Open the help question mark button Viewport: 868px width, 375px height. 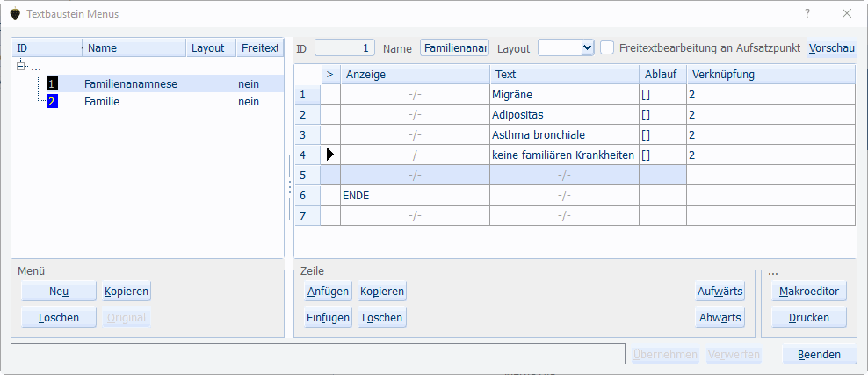click(807, 14)
